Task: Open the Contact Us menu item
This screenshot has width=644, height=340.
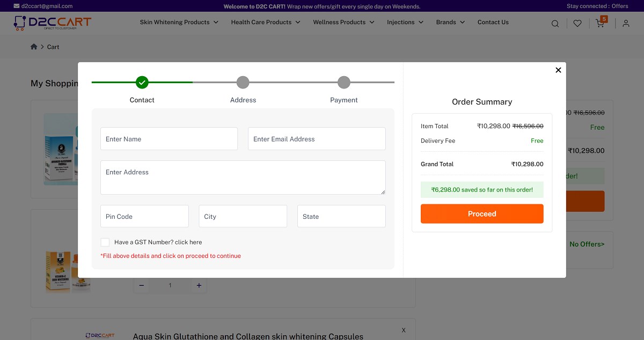Action: (493, 23)
